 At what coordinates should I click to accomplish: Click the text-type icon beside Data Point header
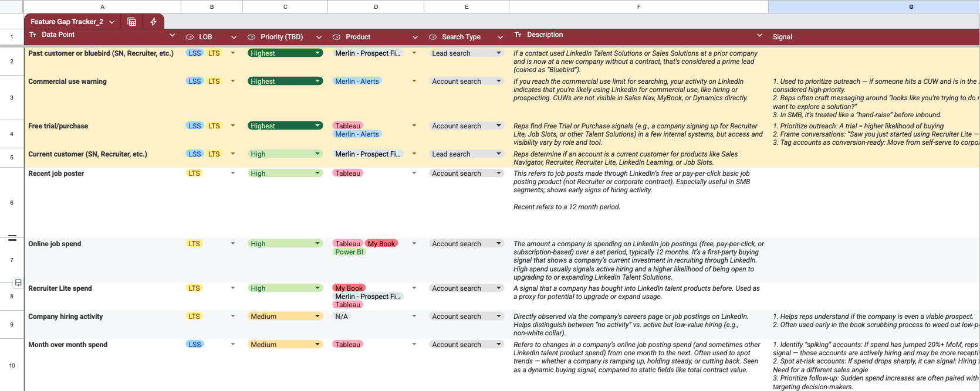[x=33, y=35]
